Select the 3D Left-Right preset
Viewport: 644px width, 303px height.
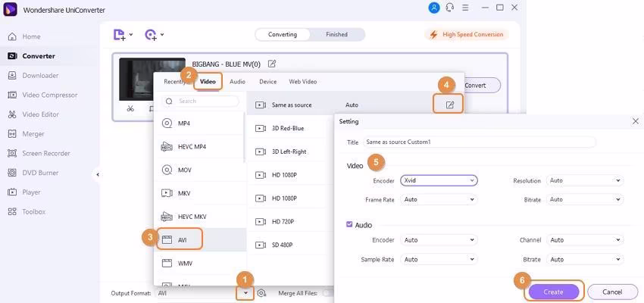290,151
